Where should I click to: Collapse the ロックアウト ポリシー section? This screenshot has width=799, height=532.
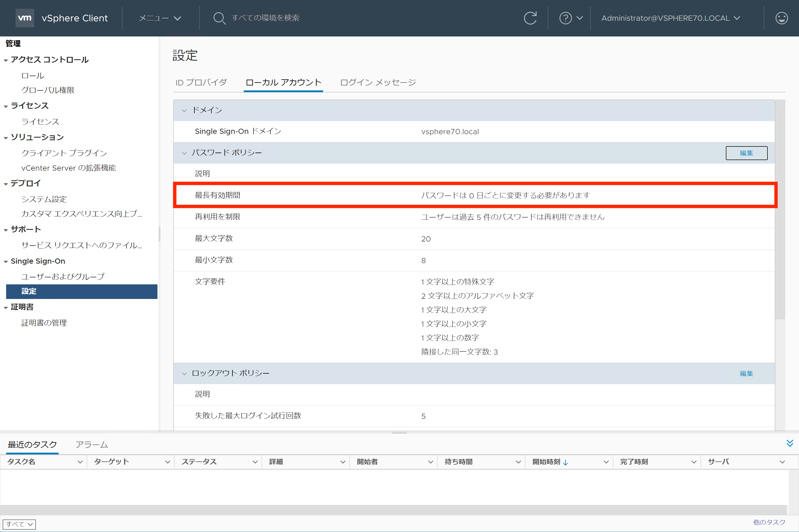[184, 374]
